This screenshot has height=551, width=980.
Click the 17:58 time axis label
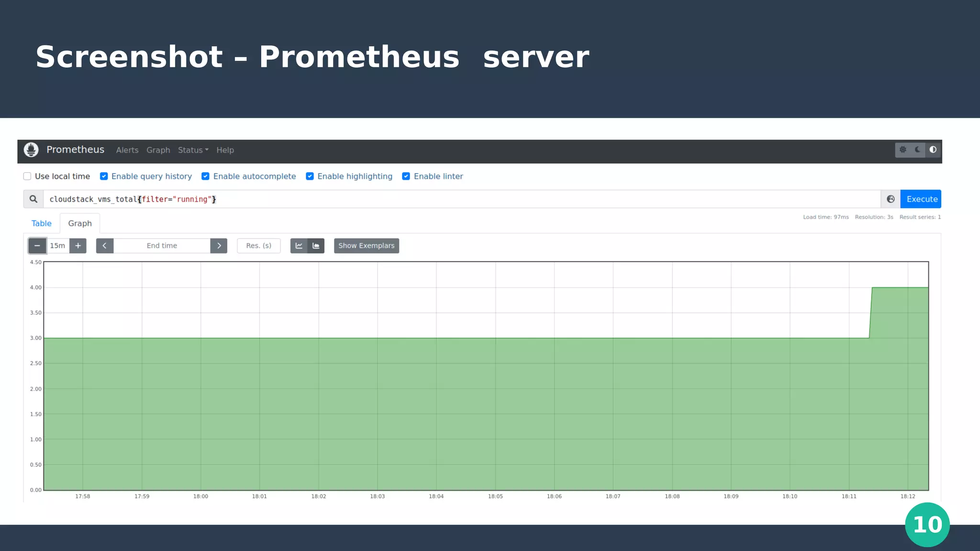coord(83,496)
